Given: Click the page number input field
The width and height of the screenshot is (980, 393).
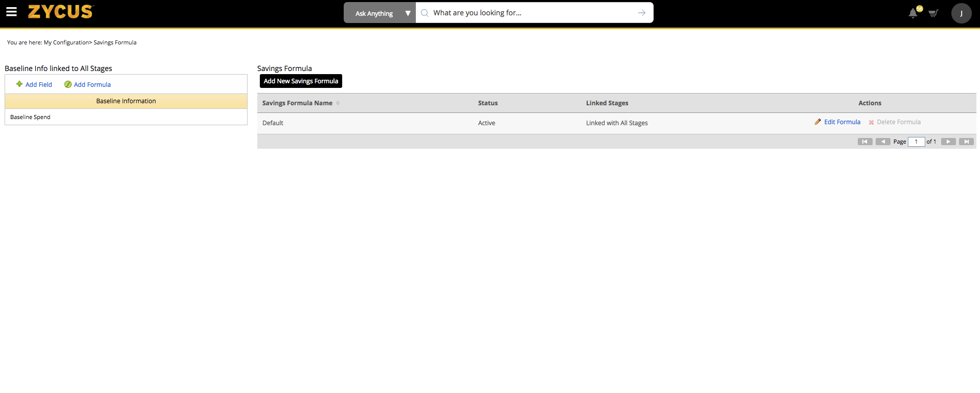Looking at the screenshot, I should [x=916, y=142].
